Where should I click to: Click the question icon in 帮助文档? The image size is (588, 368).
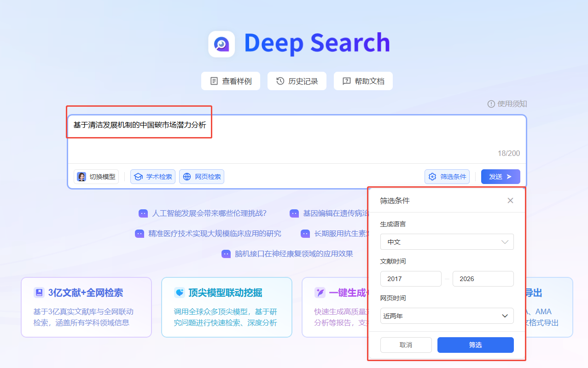347,81
